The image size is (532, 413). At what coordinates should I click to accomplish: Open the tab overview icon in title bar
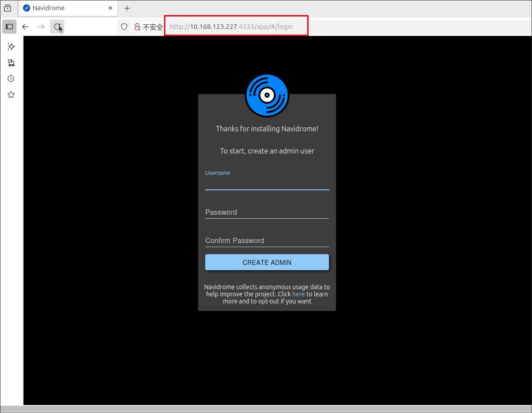[x=8, y=8]
